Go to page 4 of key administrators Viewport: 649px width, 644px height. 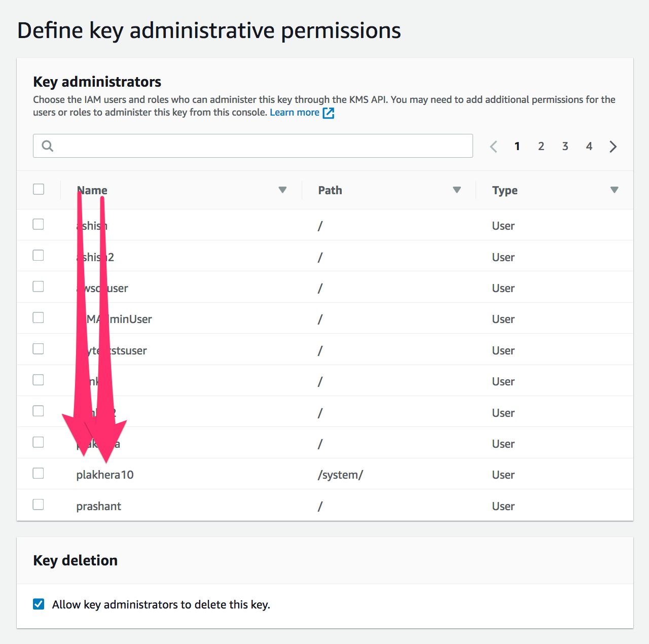[589, 146]
